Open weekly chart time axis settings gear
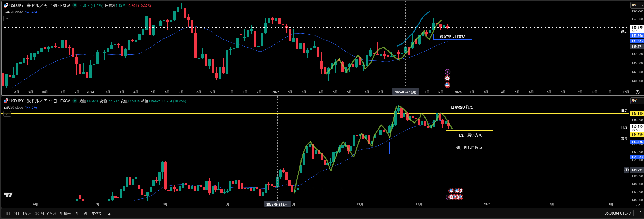The image size is (644, 219). (x=637, y=92)
